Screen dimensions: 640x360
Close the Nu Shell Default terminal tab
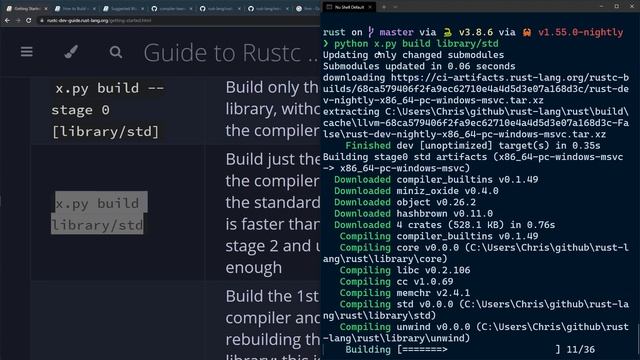click(x=370, y=7)
